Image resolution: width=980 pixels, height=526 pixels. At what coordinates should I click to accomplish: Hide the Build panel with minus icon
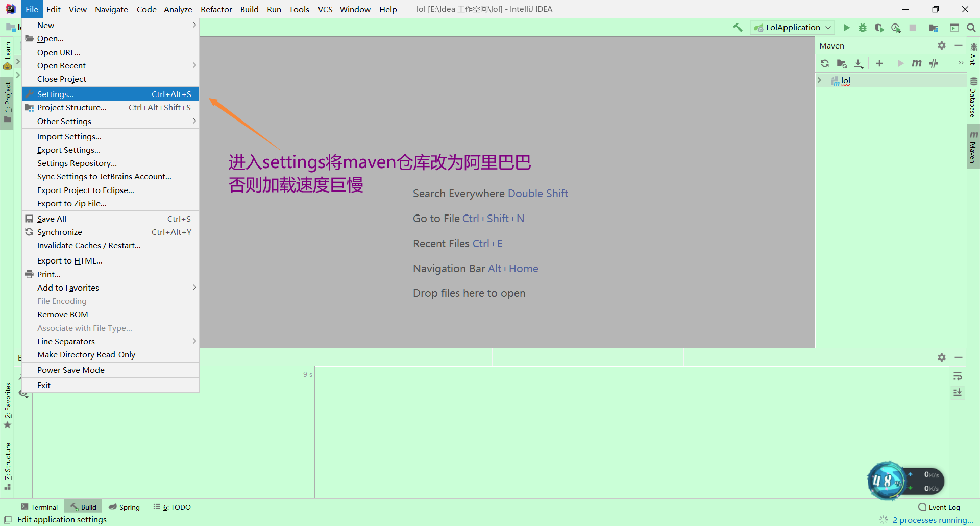[x=959, y=357]
